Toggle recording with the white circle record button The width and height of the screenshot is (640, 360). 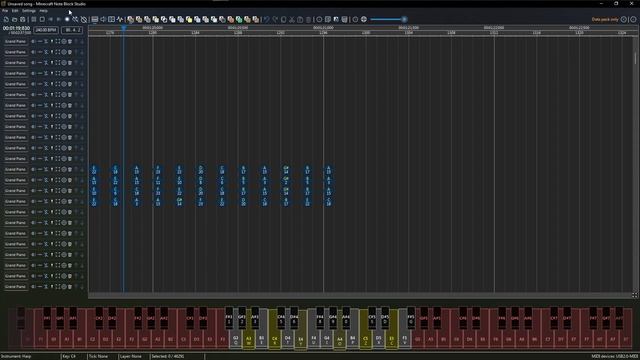(x=67, y=19)
